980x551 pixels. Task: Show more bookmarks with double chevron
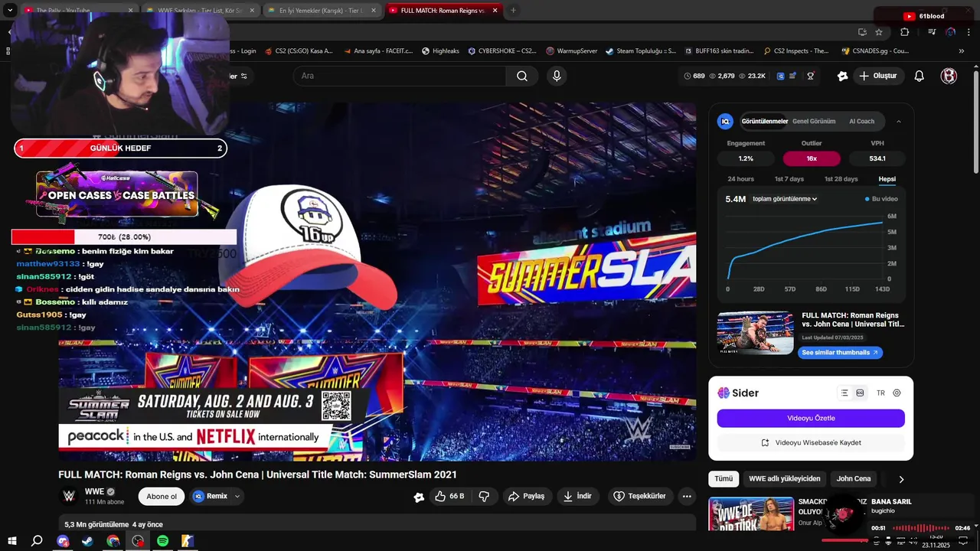click(x=962, y=51)
